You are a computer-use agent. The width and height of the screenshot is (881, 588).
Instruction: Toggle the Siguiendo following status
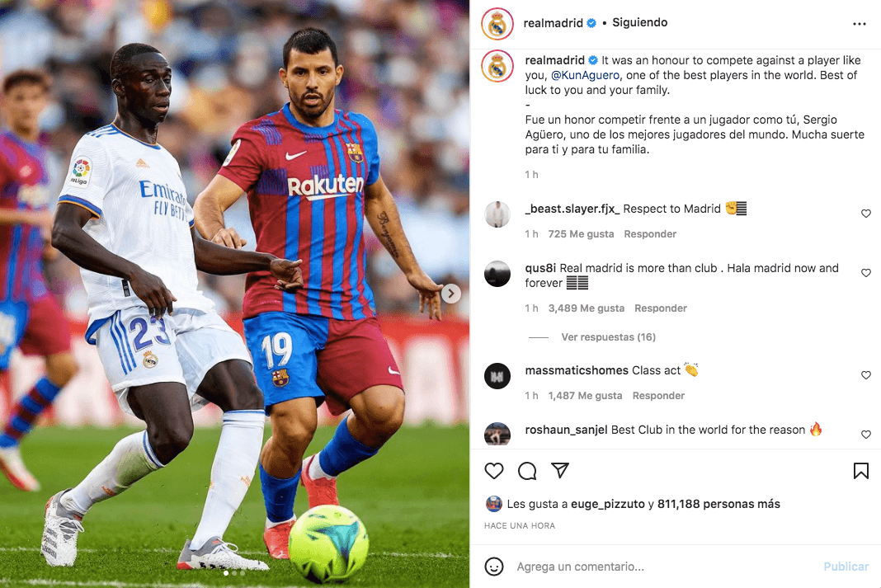(x=639, y=22)
